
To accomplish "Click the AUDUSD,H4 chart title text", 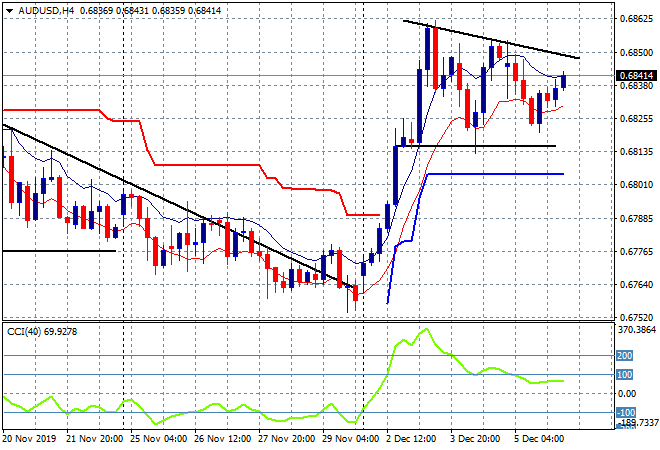I will pos(46,11).
